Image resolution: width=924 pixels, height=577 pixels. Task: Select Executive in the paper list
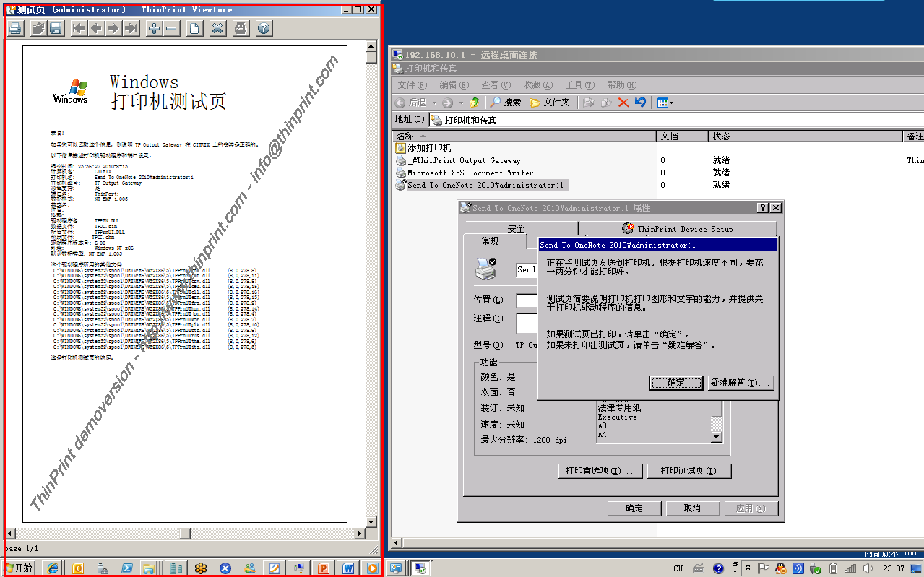617,417
